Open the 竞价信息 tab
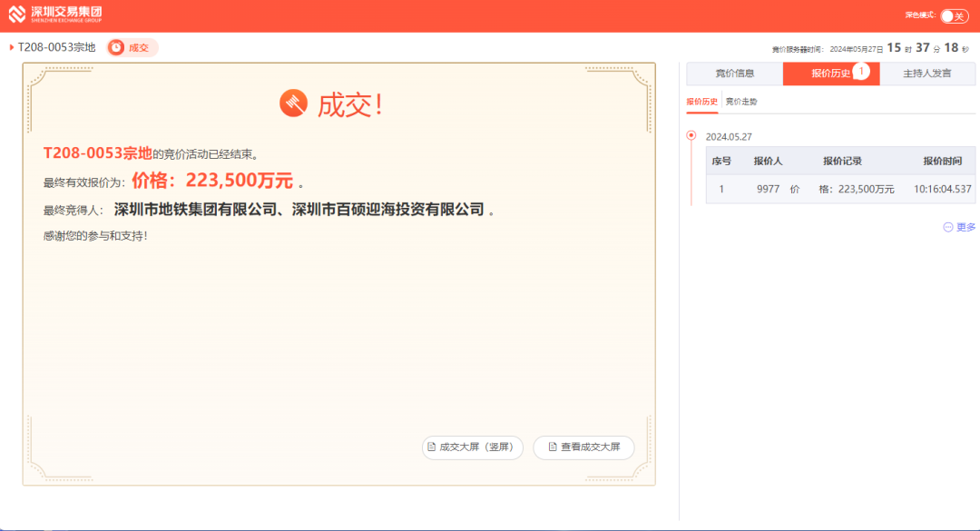The height and width of the screenshot is (531, 980). pos(734,74)
